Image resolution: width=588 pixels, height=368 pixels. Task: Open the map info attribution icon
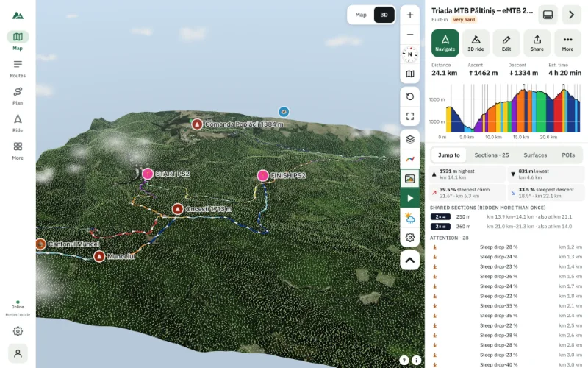416,360
